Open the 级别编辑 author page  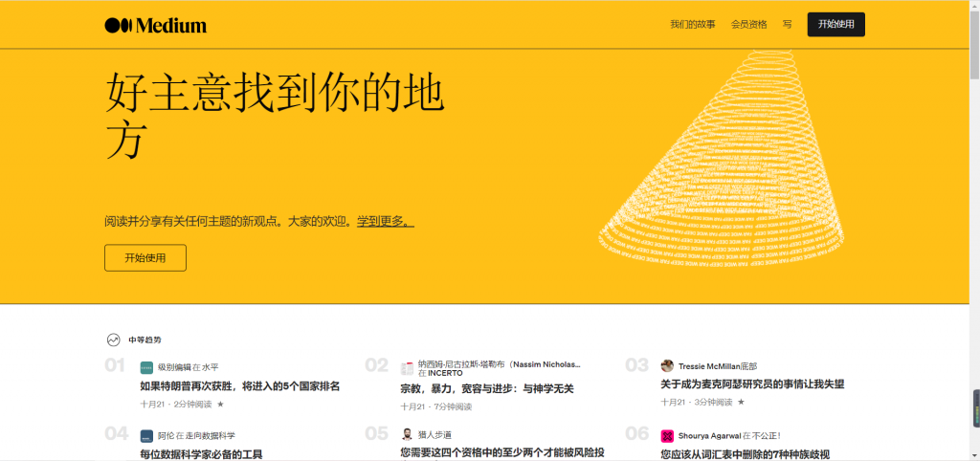pos(174,367)
